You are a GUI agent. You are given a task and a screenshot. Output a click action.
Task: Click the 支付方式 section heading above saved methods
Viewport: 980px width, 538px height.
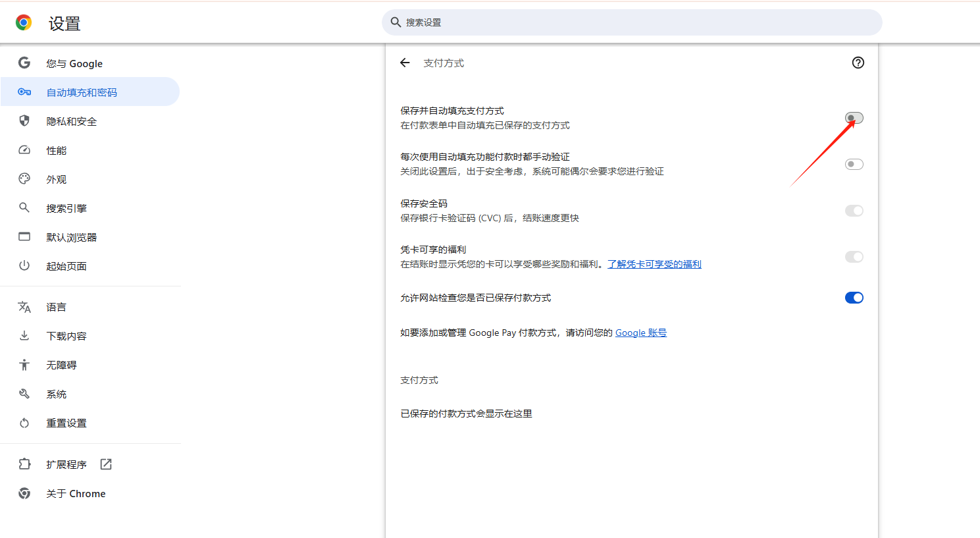pyautogui.click(x=419, y=380)
